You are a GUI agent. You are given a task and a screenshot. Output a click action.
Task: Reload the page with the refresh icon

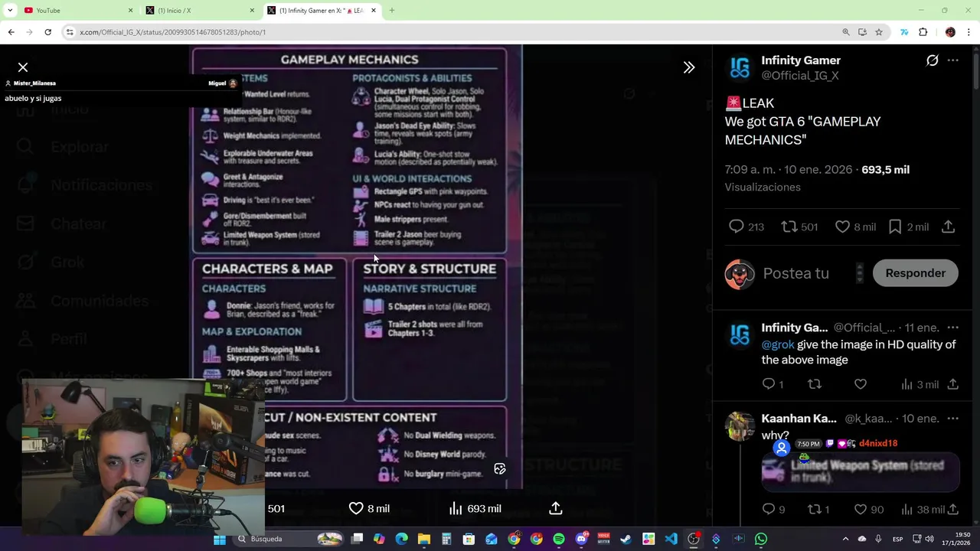47,32
